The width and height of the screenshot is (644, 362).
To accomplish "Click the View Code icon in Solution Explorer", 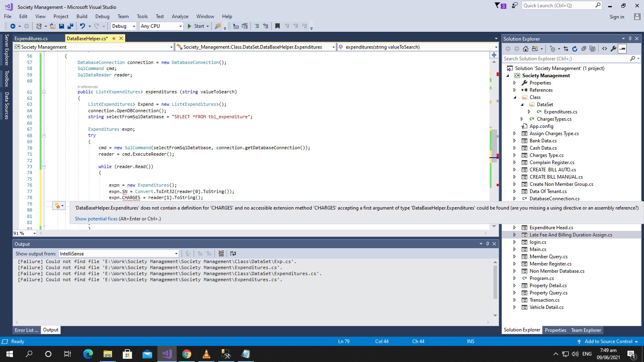I will click(x=605, y=49).
